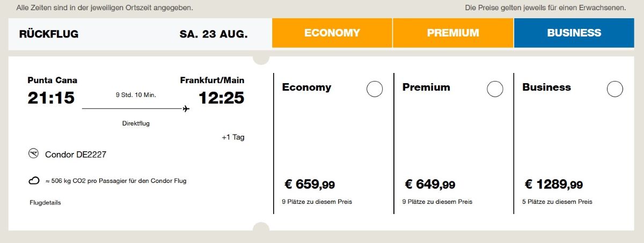This screenshot has height=243, width=644.
Task: Click the Condor airline logo icon
Action: pyautogui.click(x=34, y=154)
